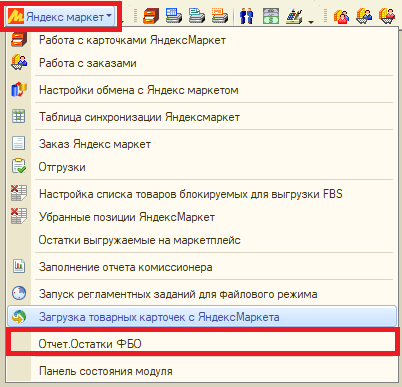The image size is (402, 387).
Task: Select Загрузка товарных карточек с ЯндексМаркета
Action: 202,317
